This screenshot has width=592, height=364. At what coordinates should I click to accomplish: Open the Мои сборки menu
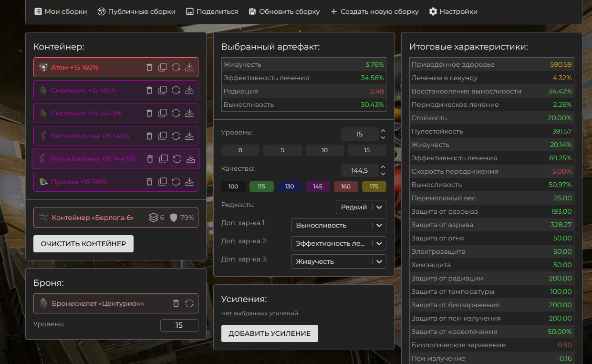click(x=61, y=11)
